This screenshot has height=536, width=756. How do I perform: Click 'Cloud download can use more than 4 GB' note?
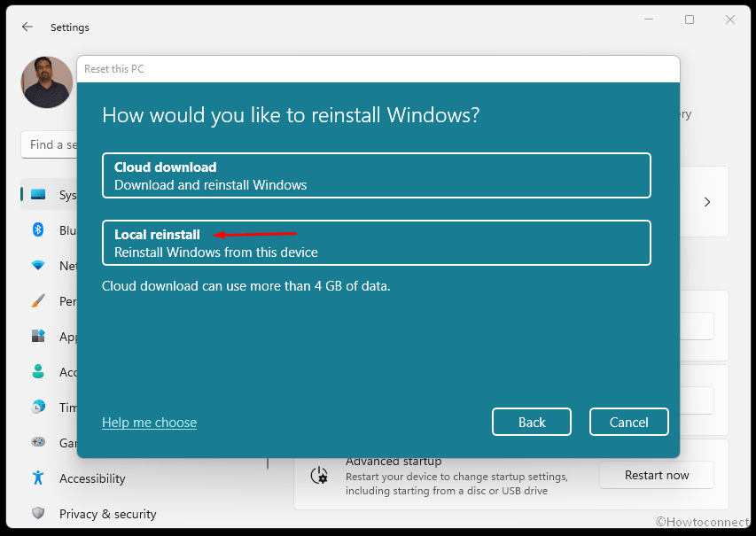coord(246,286)
